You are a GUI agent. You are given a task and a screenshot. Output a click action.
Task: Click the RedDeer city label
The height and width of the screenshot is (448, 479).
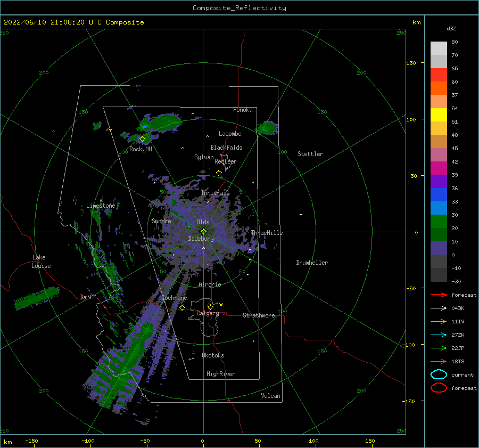click(226, 161)
